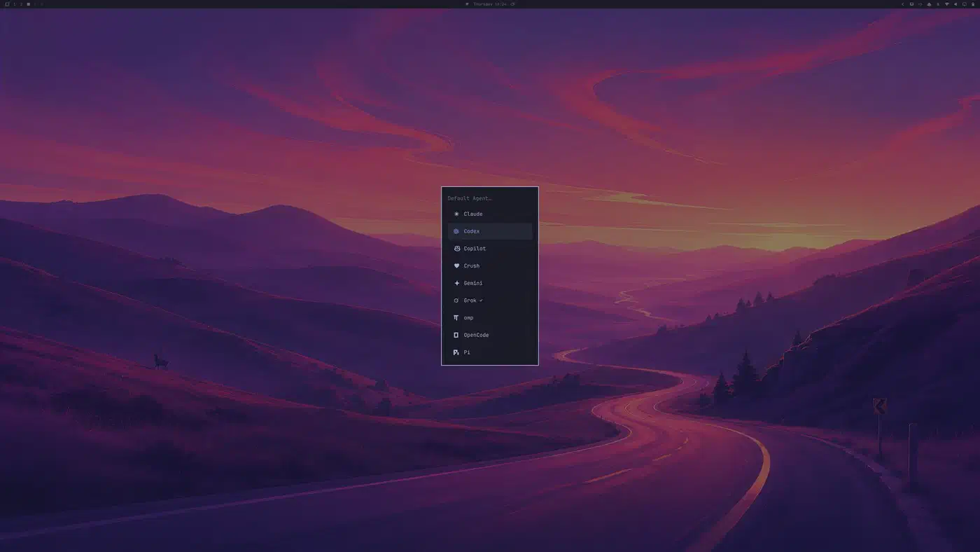The height and width of the screenshot is (552, 980).
Task: Switch to workspace 2 in top bar
Action: point(21,4)
